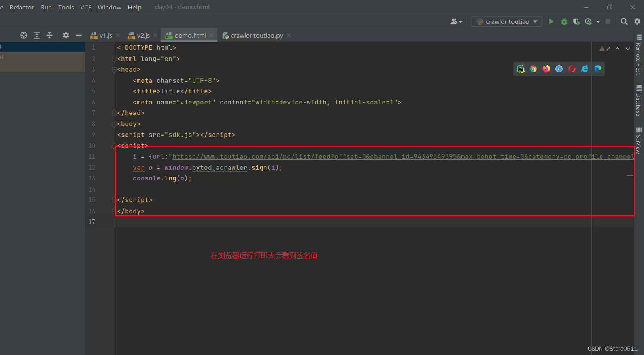This screenshot has height=355, width=644.
Task: Collapse all in Project panel
Action: [x=49, y=35]
